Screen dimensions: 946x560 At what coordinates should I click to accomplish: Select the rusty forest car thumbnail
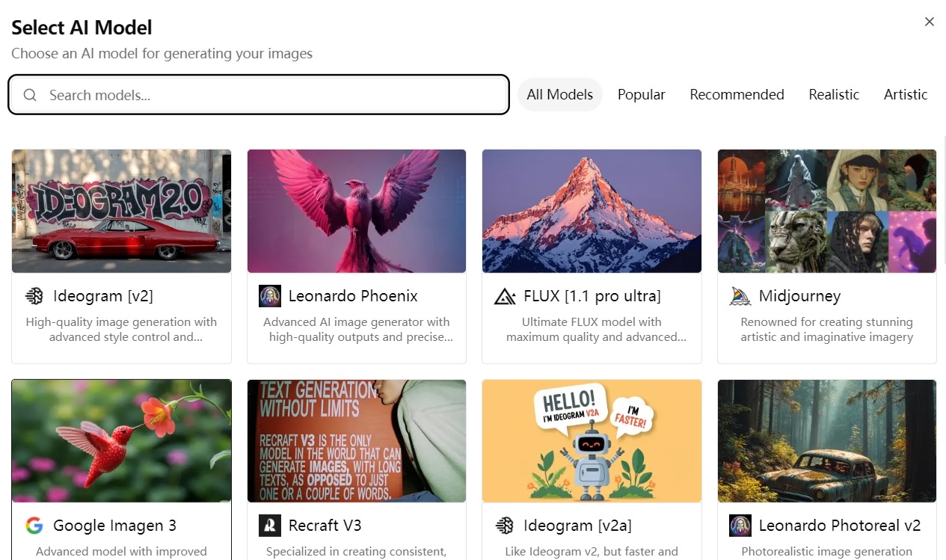point(827,441)
